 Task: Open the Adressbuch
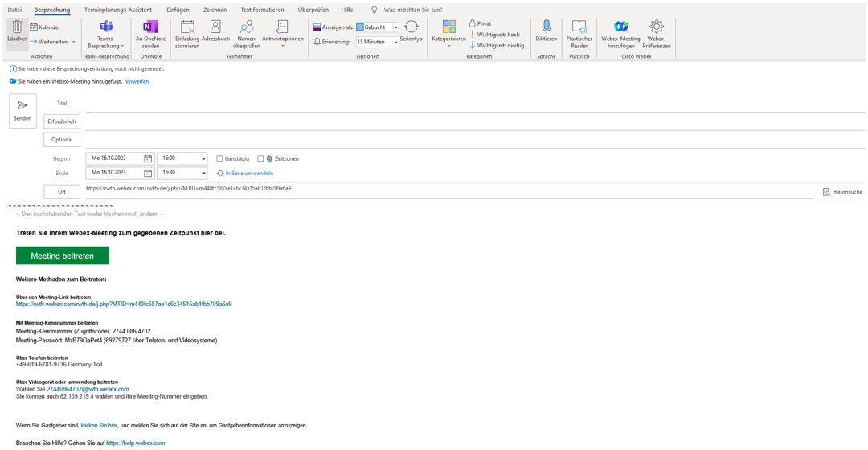[x=215, y=27]
